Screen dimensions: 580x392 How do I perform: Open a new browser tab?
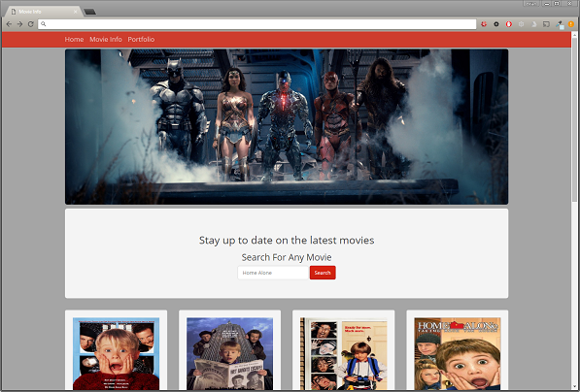click(90, 12)
